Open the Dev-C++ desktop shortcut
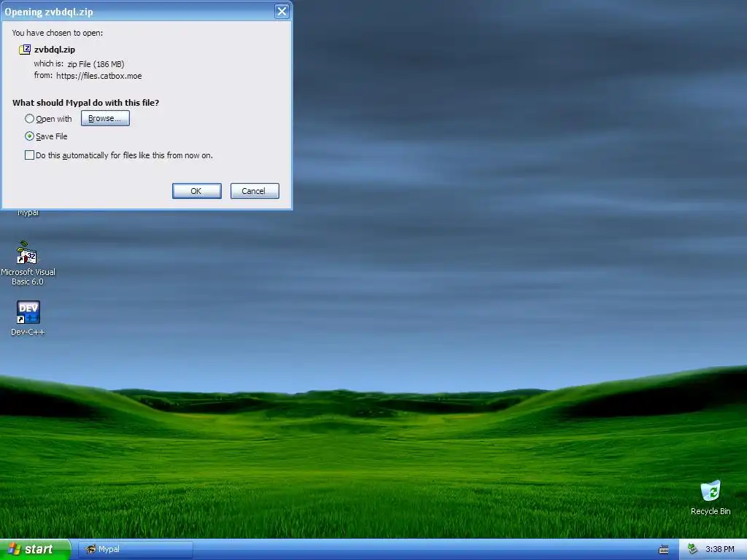Image resolution: width=747 pixels, height=560 pixels. pos(28,318)
